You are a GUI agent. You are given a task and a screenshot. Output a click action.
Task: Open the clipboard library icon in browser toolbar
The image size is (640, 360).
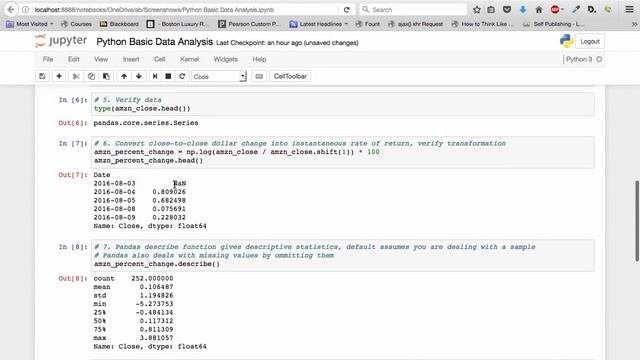(x=491, y=9)
